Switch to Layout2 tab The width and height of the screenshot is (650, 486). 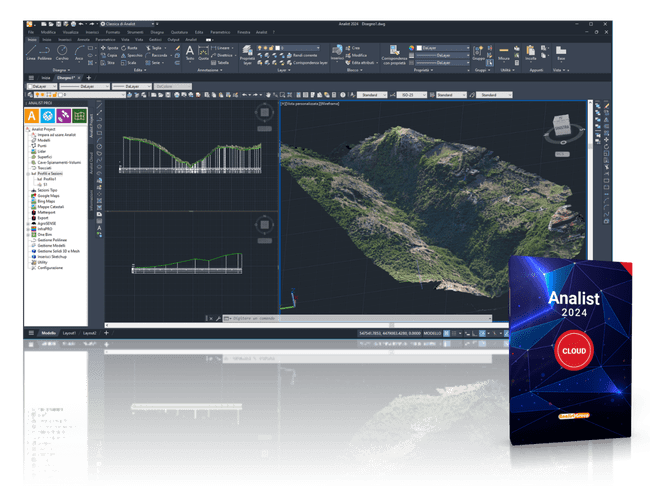[x=90, y=333]
